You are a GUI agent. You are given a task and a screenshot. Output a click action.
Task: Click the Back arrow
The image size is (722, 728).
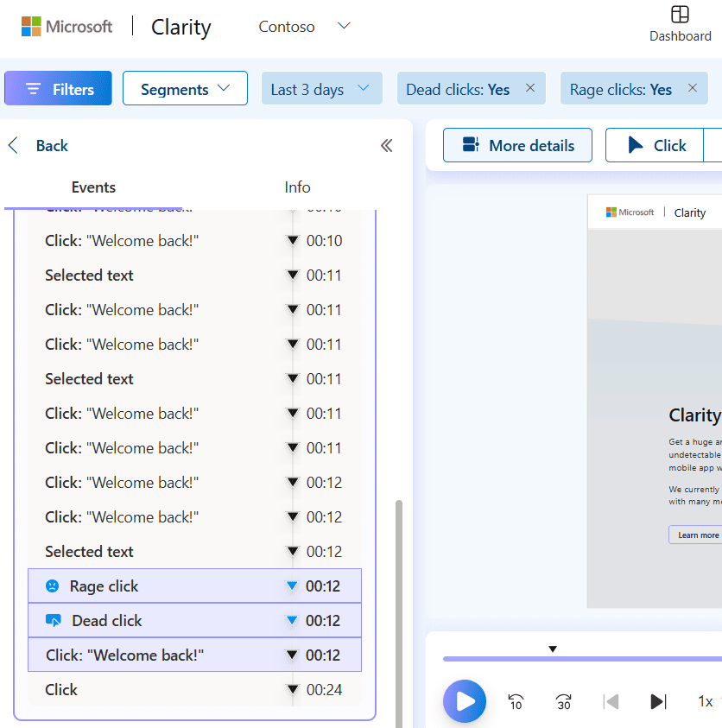13,146
